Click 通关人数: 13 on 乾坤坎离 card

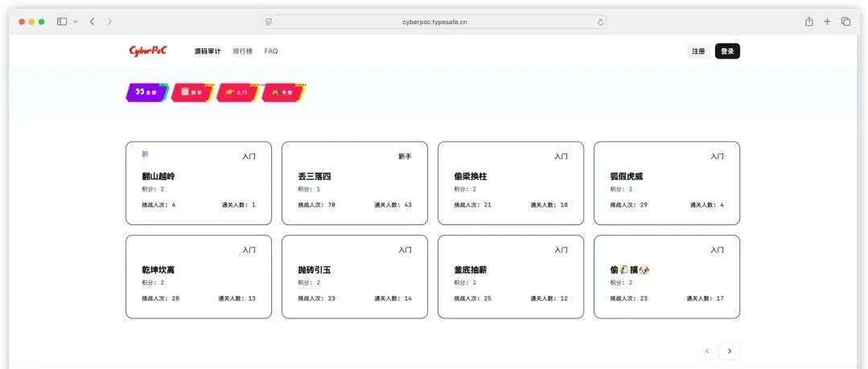tap(237, 299)
